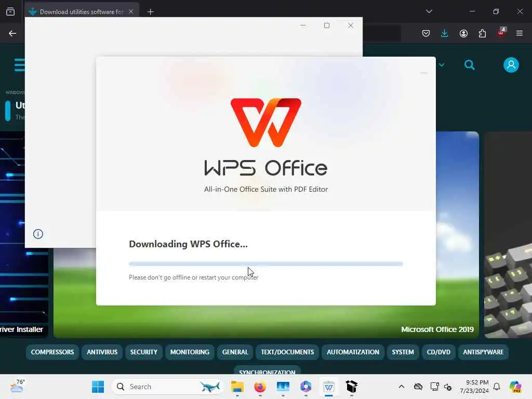This screenshot has width=532, height=399.
Task: Open the Copilot preview icon in taskbar
Action: point(515,387)
